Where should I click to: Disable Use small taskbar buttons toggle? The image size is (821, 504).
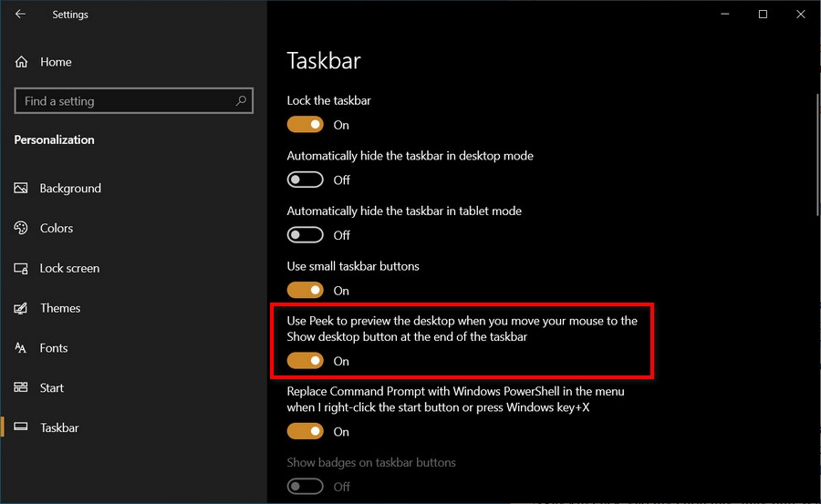coord(306,290)
